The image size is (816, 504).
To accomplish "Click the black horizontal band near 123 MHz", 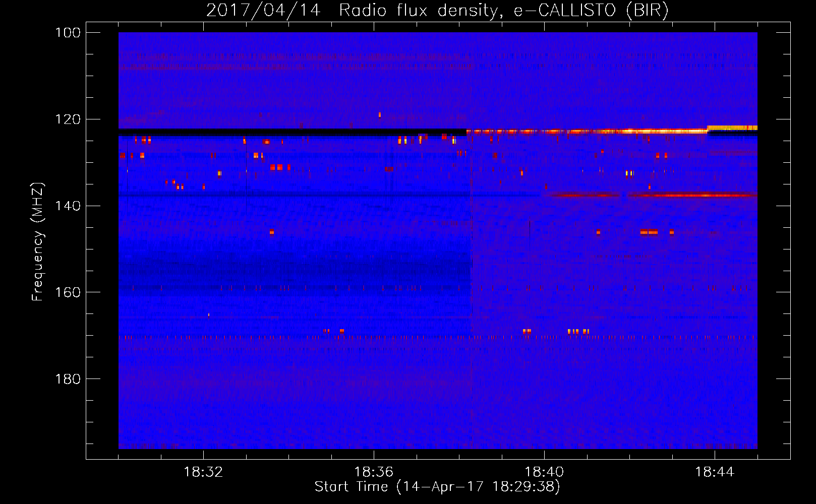I will 293,132.
